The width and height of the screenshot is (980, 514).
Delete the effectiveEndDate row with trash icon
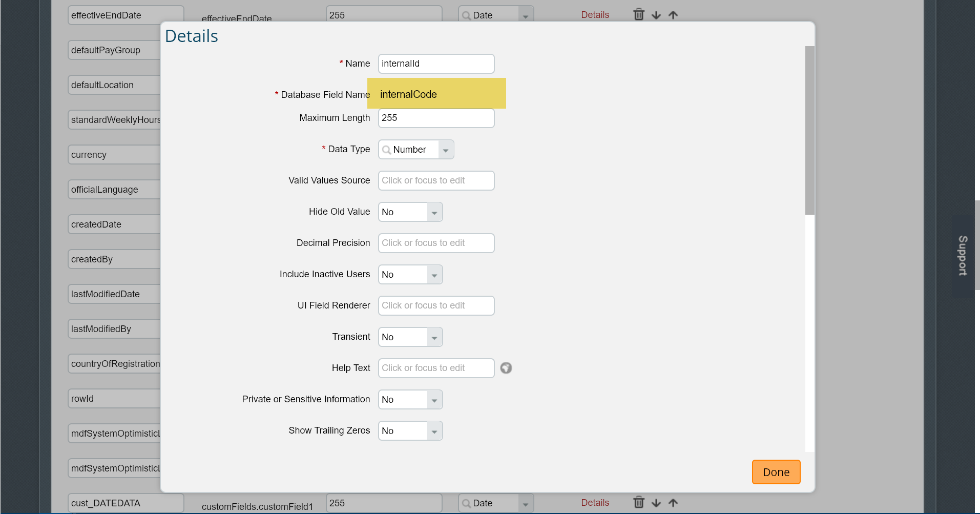638,14
